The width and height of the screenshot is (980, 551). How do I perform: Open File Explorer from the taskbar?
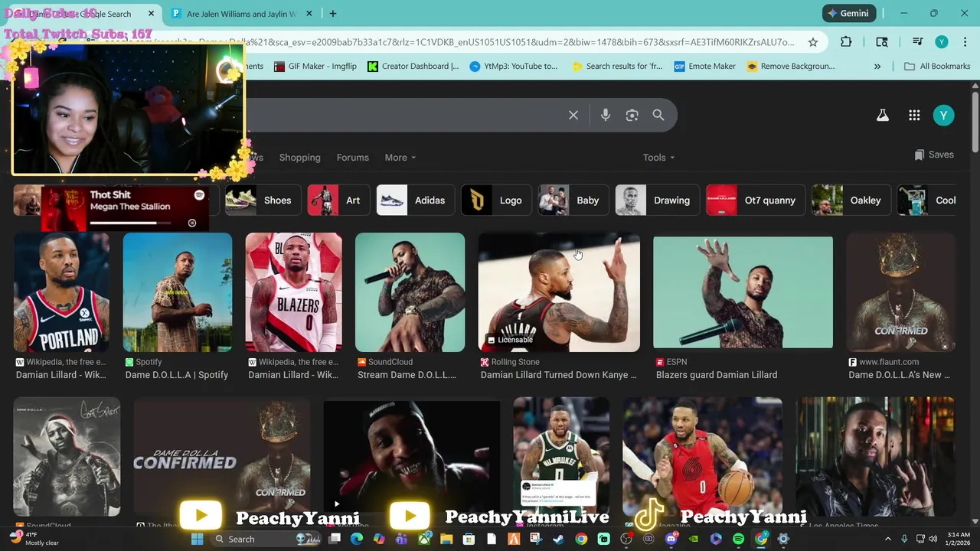click(x=446, y=539)
